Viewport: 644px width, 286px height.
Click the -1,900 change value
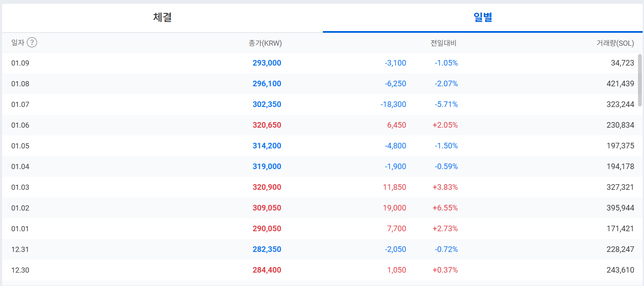(395, 167)
